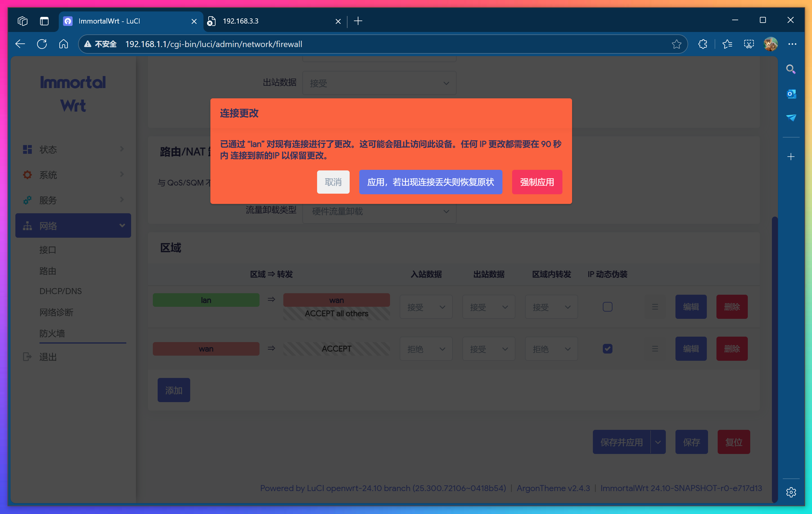Viewport: 812px width, 514px height.
Task: Open the search icon in Edge sidebar
Action: coord(791,69)
